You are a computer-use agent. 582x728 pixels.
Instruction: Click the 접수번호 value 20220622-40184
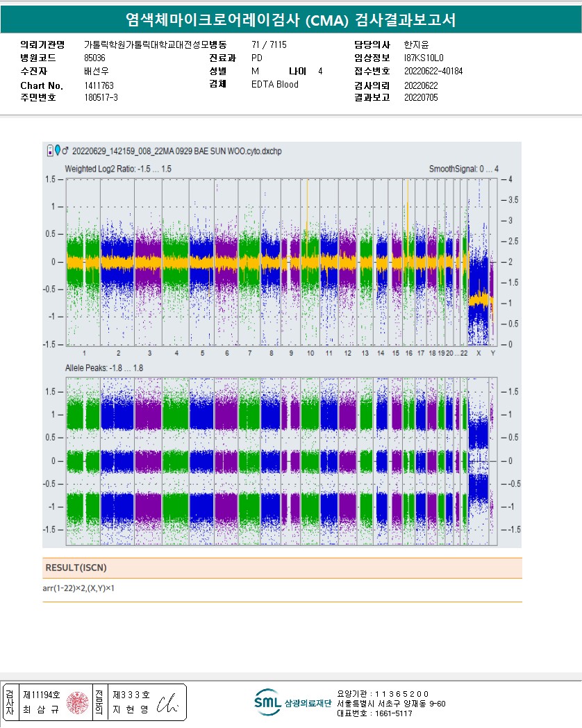[433, 72]
